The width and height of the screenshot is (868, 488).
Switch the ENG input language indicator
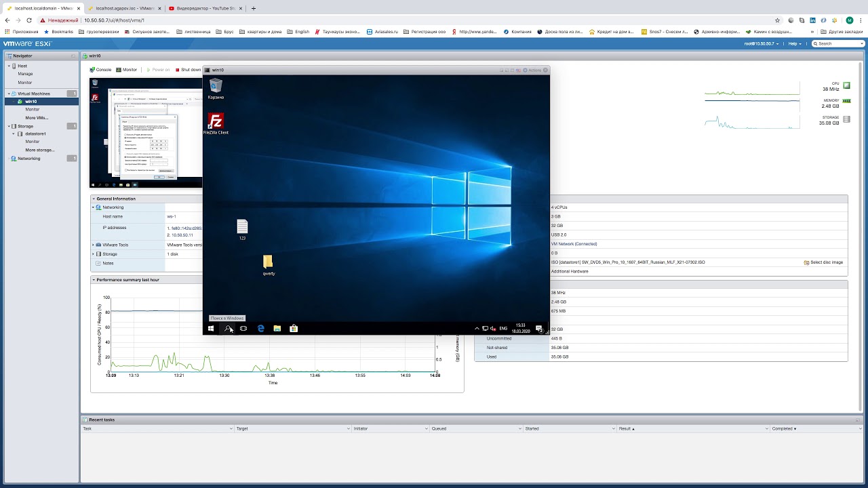pyautogui.click(x=503, y=329)
